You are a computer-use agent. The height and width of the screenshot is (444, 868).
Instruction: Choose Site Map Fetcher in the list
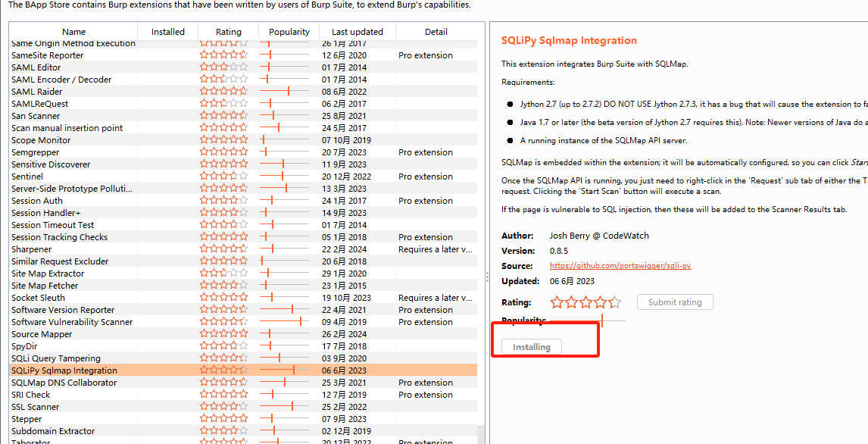click(244, 286)
